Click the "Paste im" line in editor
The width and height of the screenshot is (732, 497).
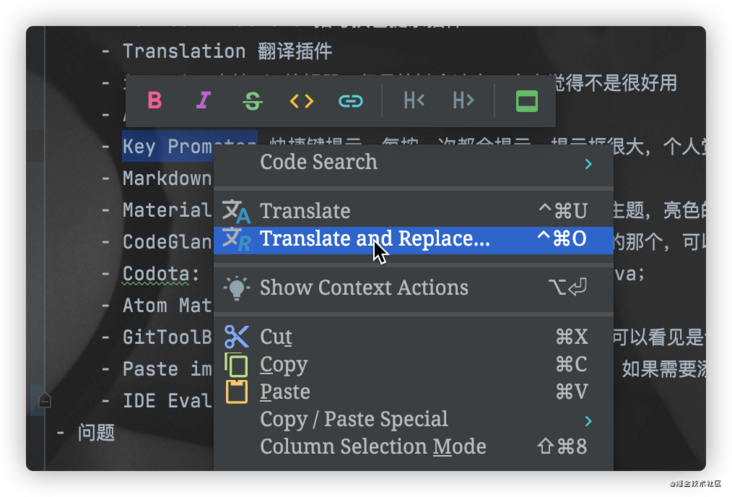click(167, 369)
